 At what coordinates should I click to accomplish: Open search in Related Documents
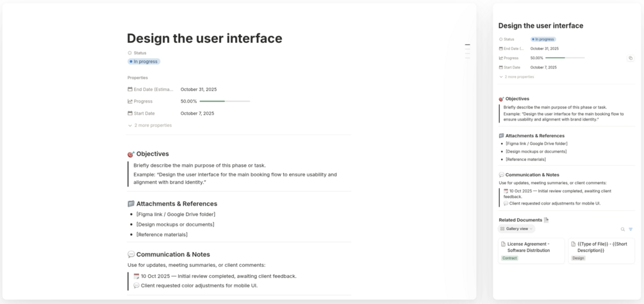tap(622, 229)
